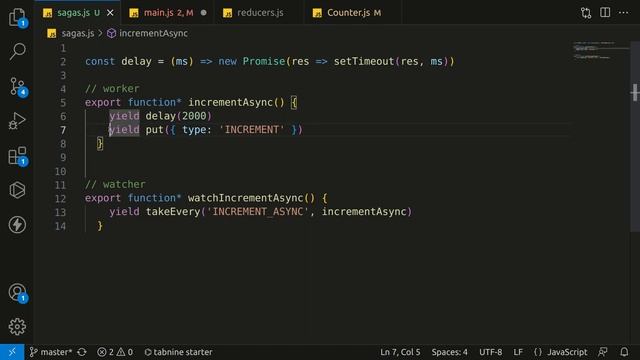
Task: Close the sagas.js tab
Action: (110, 13)
